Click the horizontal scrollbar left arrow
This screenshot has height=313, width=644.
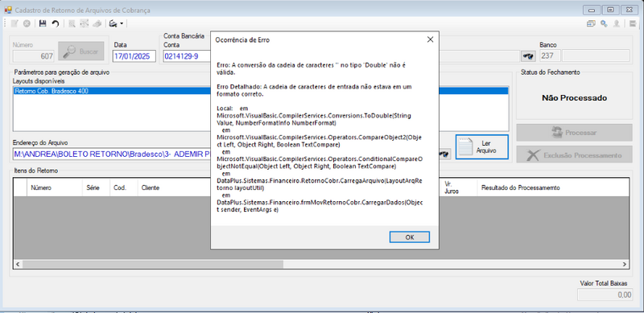point(17,264)
